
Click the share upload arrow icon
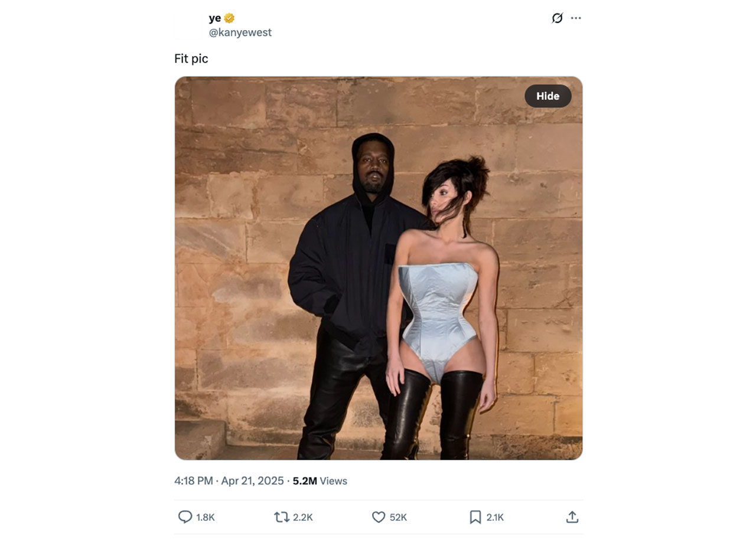[x=572, y=517]
